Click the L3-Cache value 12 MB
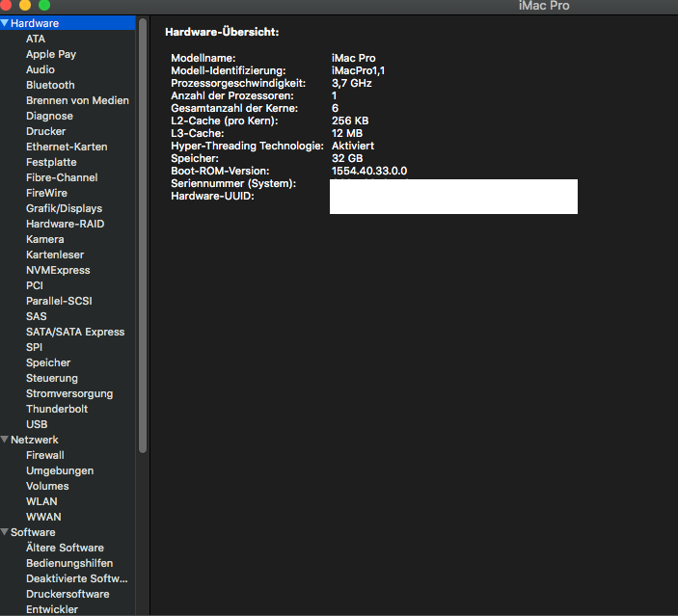 [x=347, y=133]
